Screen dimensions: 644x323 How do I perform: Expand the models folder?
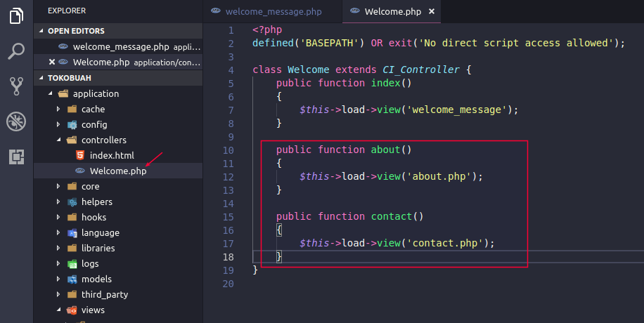point(96,279)
